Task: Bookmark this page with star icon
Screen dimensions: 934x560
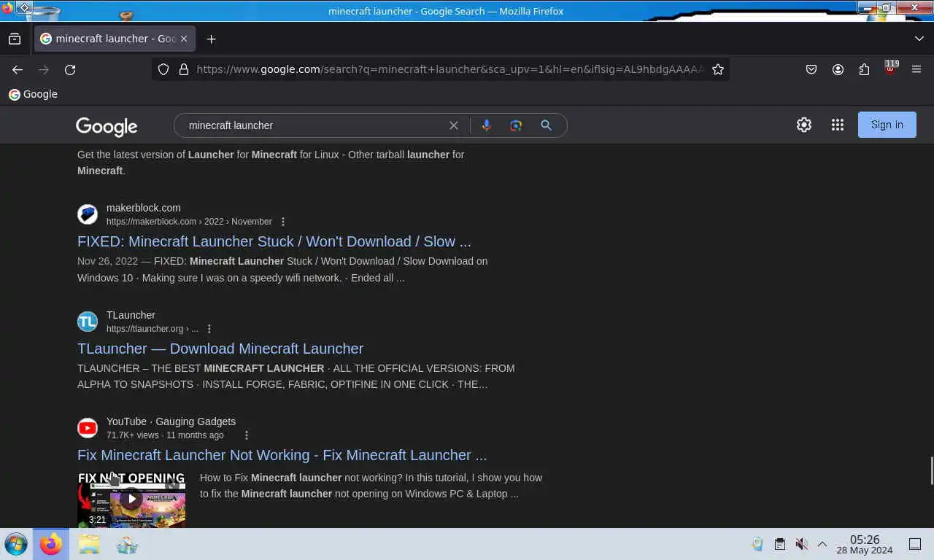Action: point(718,69)
